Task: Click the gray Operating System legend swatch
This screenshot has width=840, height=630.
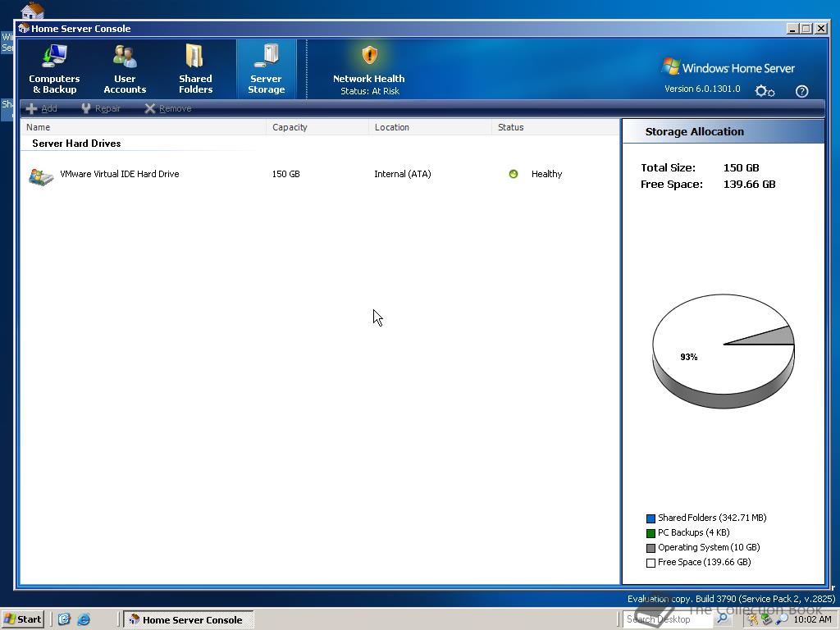Action: coord(651,548)
